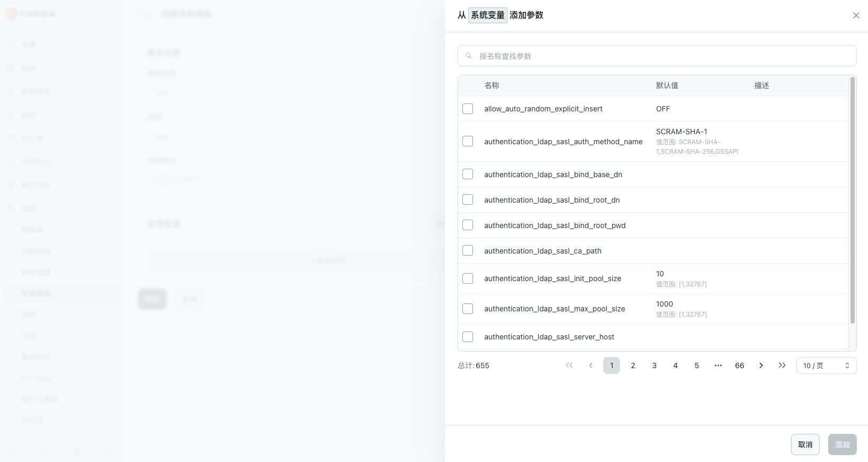The width and height of the screenshot is (868, 462).
Task: Click the search magnifier icon
Action: [469, 56]
